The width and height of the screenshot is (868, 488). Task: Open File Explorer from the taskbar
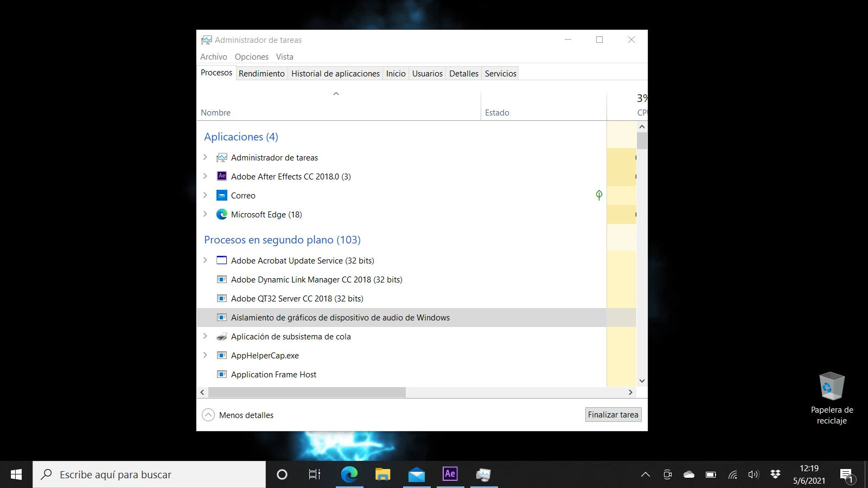coord(383,474)
